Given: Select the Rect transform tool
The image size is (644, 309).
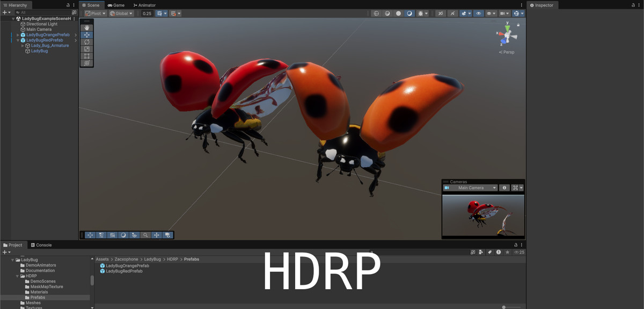Looking at the screenshot, I should pyautogui.click(x=87, y=56).
